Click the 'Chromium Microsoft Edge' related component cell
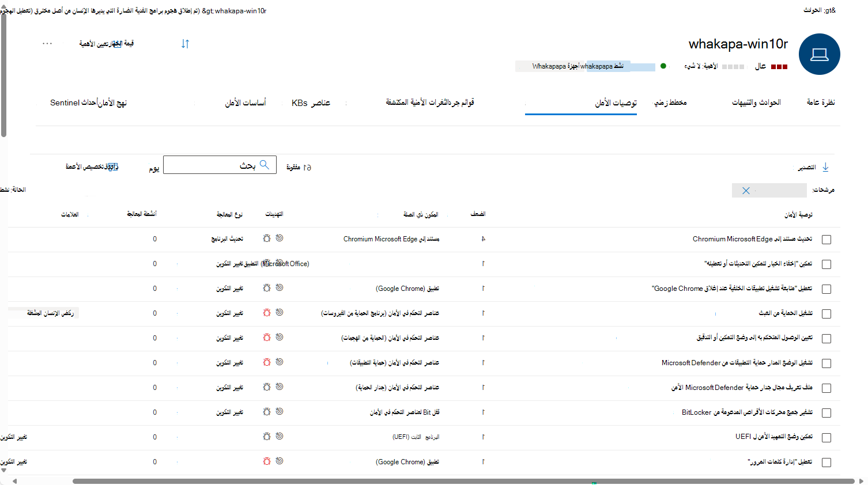The height and width of the screenshot is (485, 868). (x=391, y=239)
